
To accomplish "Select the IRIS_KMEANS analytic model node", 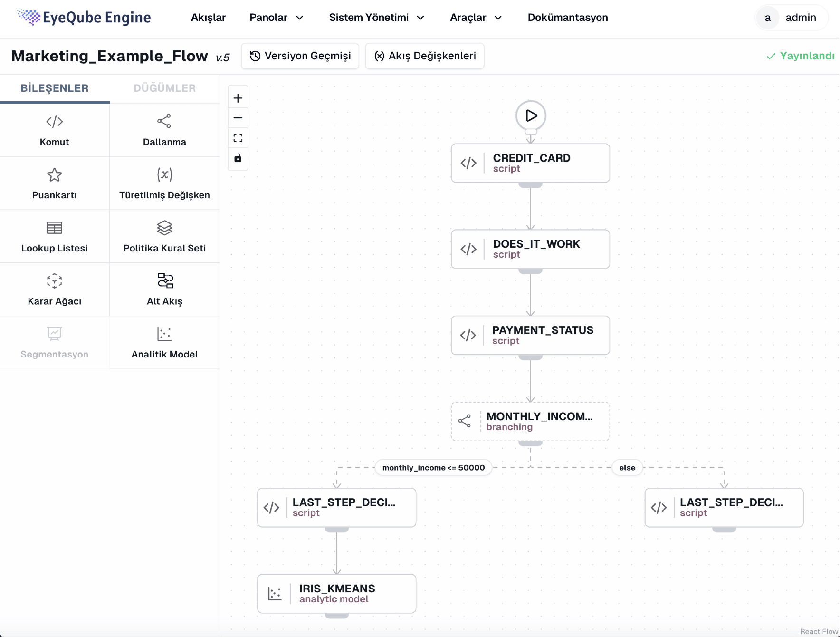I will click(x=337, y=594).
